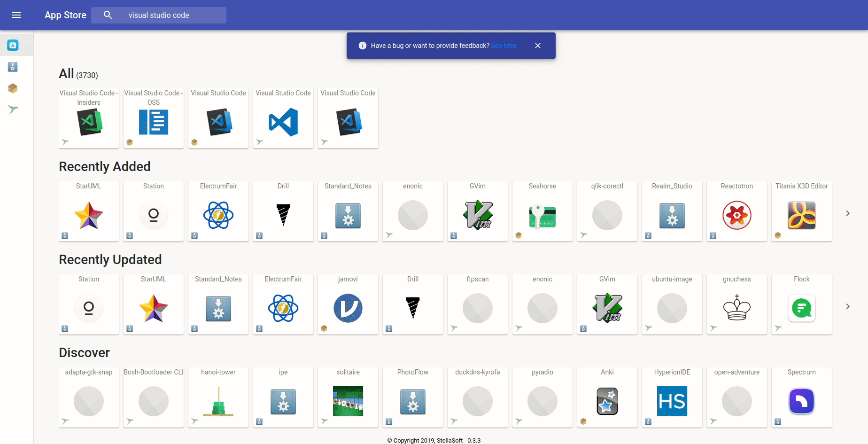Open Visual Studio Code - Insiders

(x=89, y=118)
